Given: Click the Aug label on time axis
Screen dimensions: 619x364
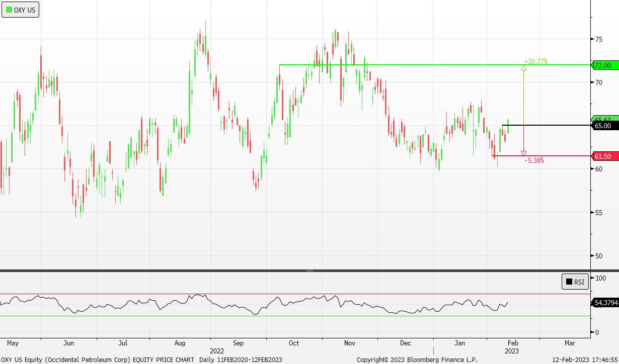Looking at the screenshot, I should click(x=180, y=343).
